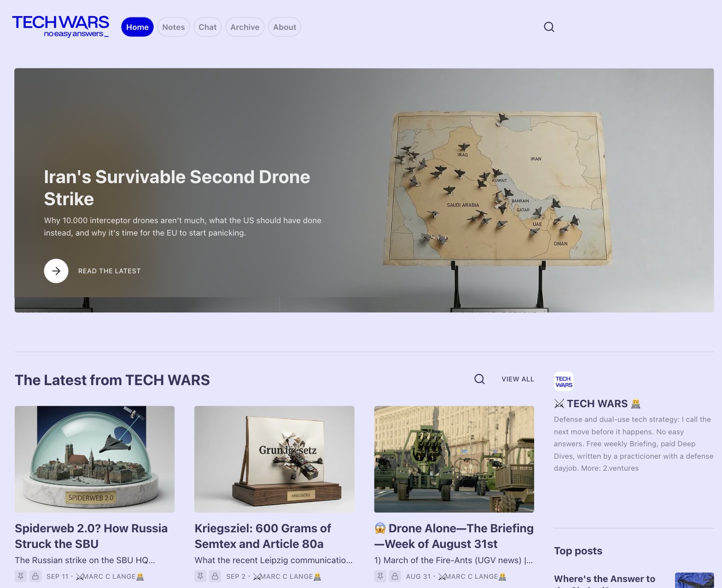722x588 pixels.
Task: Click author MARC C LANGE on the SEP 11 post
Action: 110,576
